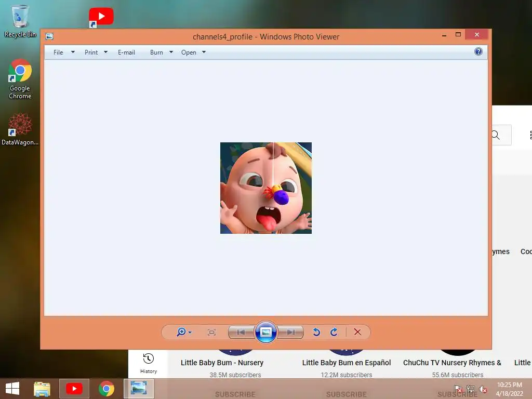This screenshot has width=532, height=399.
Task: Switch to Chrome in taskbar
Action: coord(107,389)
